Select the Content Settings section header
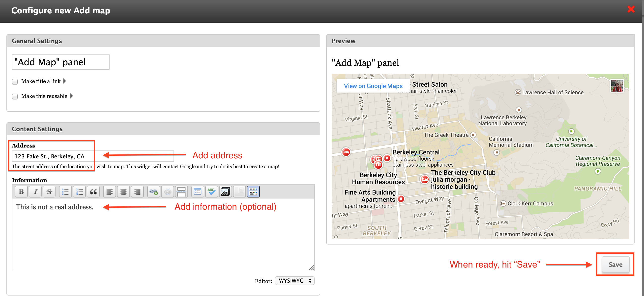This screenshot has width=644, height=296. pyautogui.click(x=37, y=129)
